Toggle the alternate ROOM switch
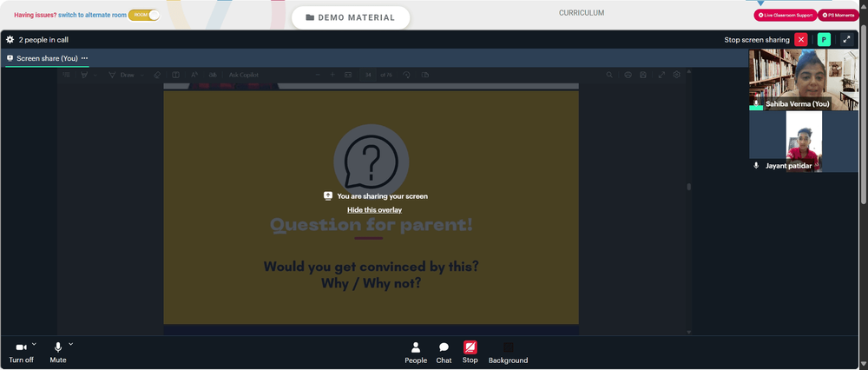868x370 pixels. (144, 15)
